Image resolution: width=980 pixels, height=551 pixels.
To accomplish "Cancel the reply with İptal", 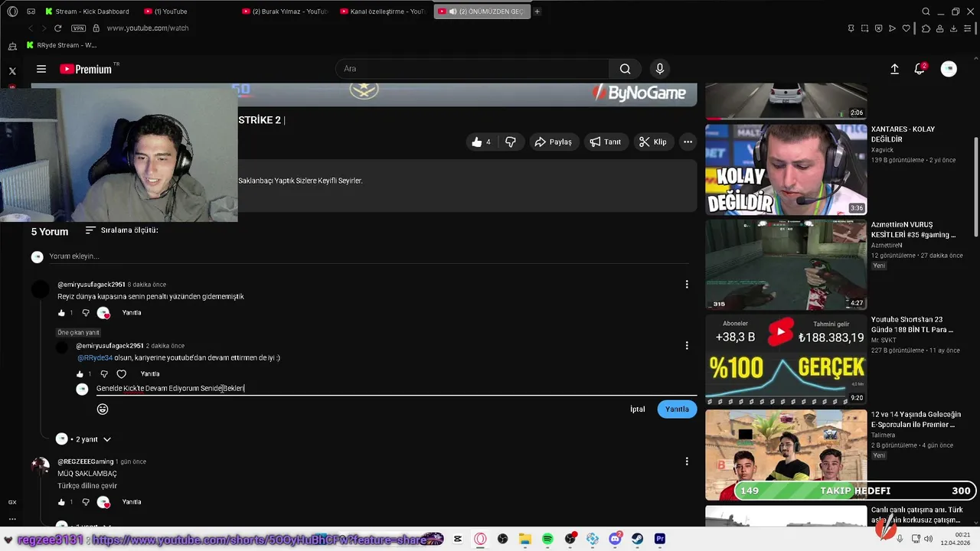I will click(638, 409).
